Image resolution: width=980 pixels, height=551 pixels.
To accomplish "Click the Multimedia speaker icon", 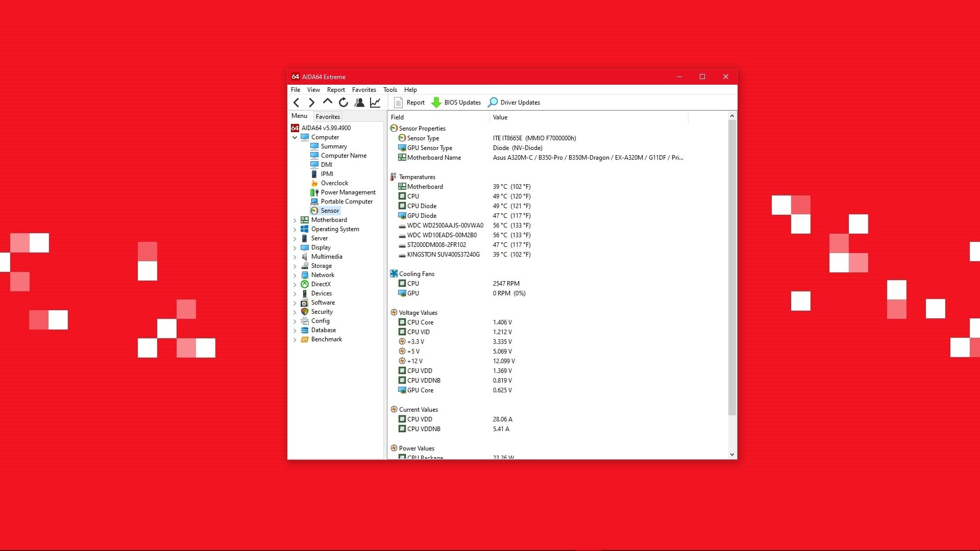I will 305,257.
